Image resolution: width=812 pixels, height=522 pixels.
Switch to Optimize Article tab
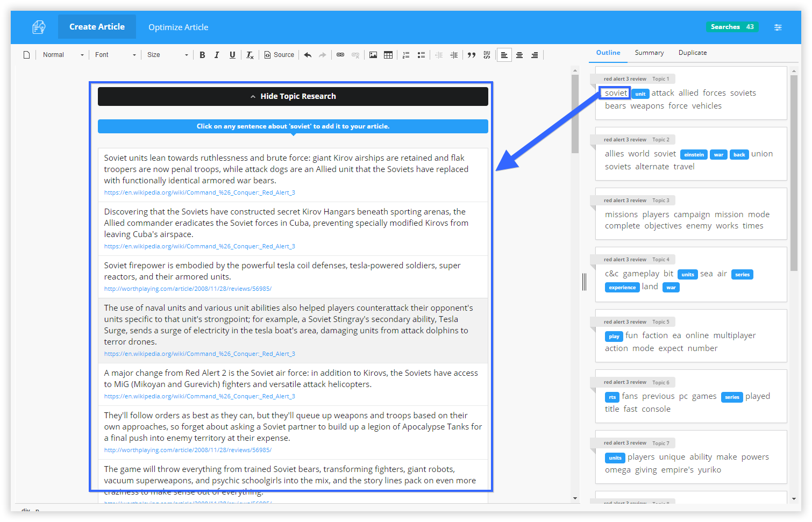click(x=178, y=27)
